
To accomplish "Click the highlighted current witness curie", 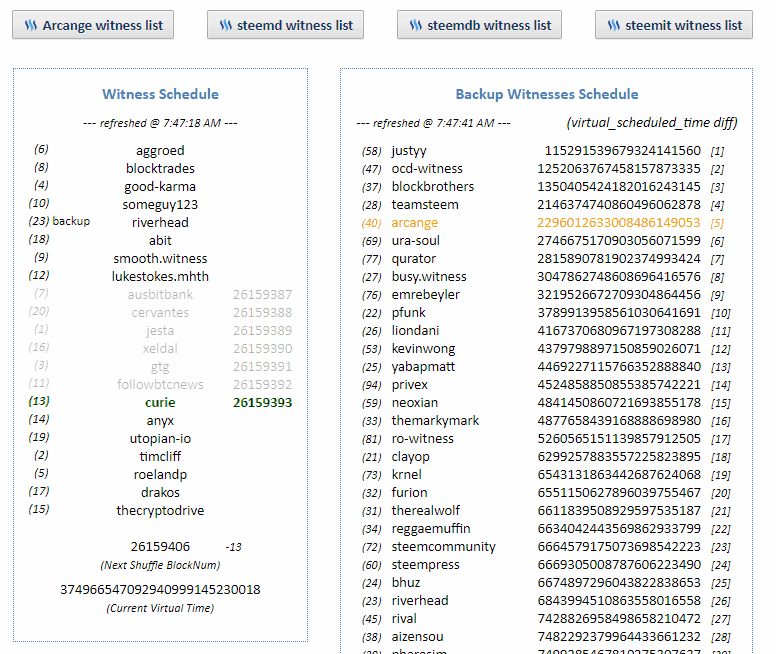I will (160, 402).
